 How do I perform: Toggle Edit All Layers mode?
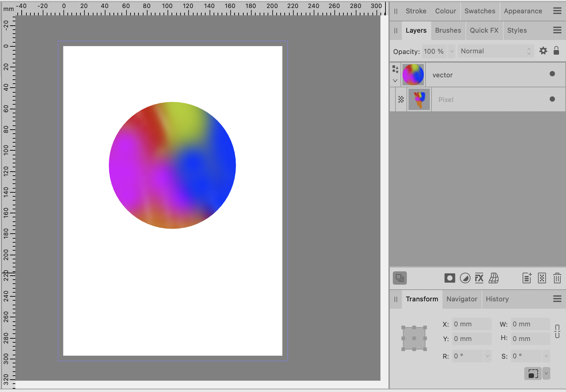pyautogui.click(x=399, y=278)
